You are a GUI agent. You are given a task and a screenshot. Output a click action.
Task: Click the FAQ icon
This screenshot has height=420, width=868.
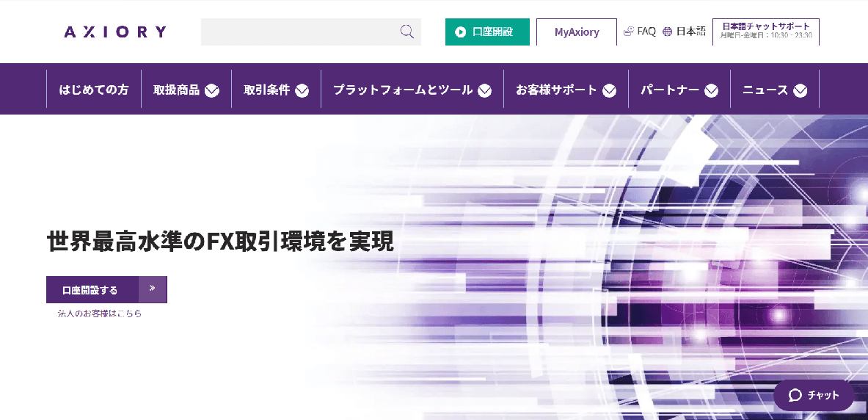coord(628,32)
